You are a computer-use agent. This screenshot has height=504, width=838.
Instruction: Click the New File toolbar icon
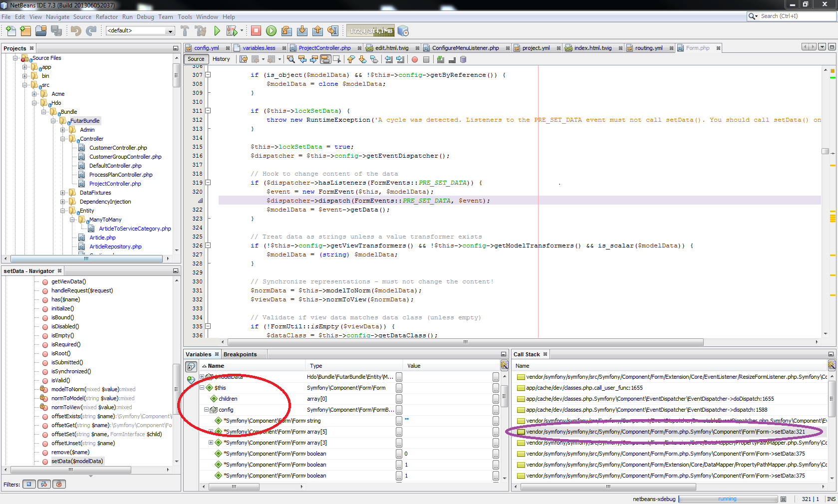pos(10,31)
